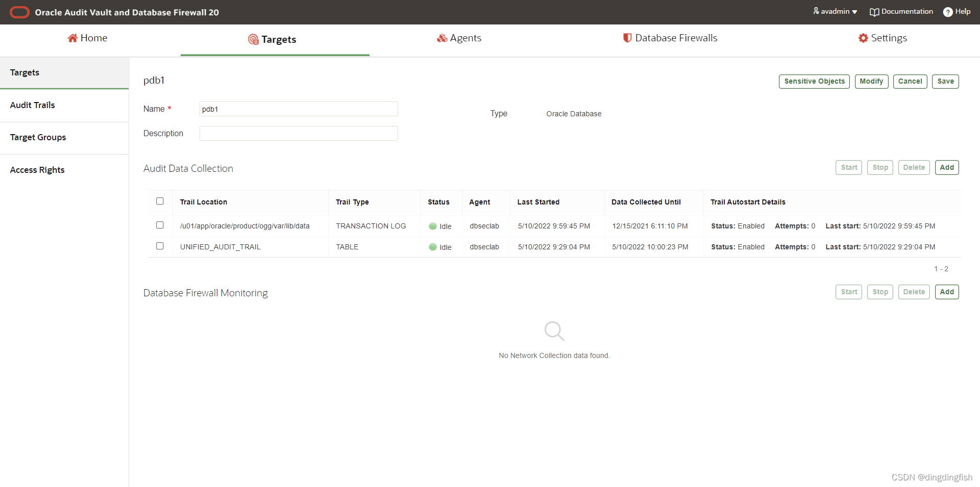Sort by the Trail Type column header
980x487 pixels.
[352, 202]
